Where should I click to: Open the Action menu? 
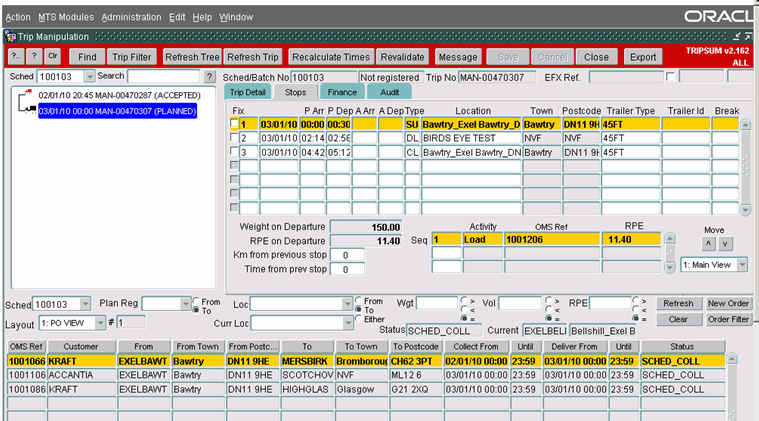(18, 17)
